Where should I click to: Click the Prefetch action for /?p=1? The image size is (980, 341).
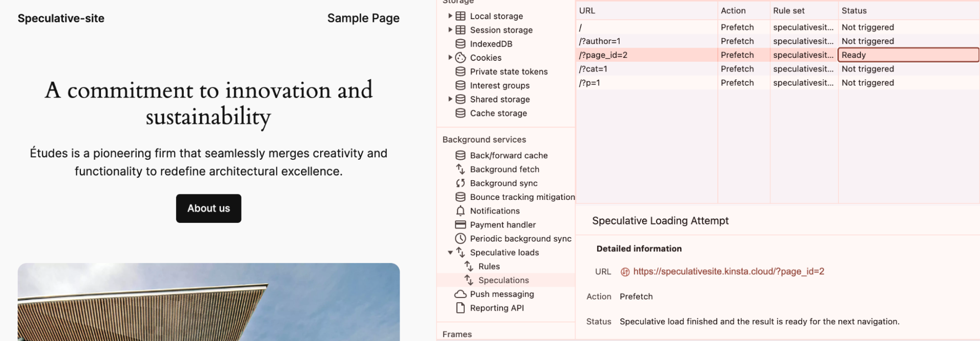[x=737, y=83]
